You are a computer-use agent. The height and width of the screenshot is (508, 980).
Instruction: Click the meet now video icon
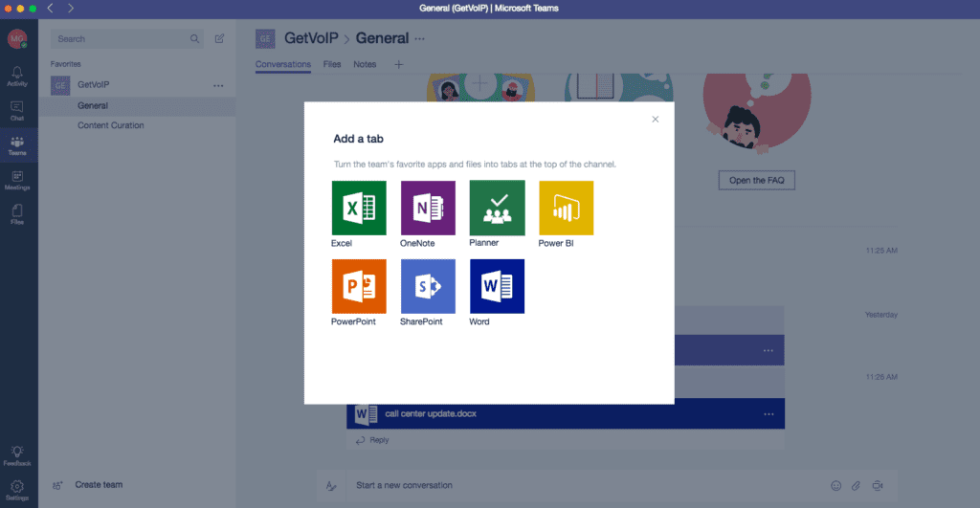tap(878, 485)
